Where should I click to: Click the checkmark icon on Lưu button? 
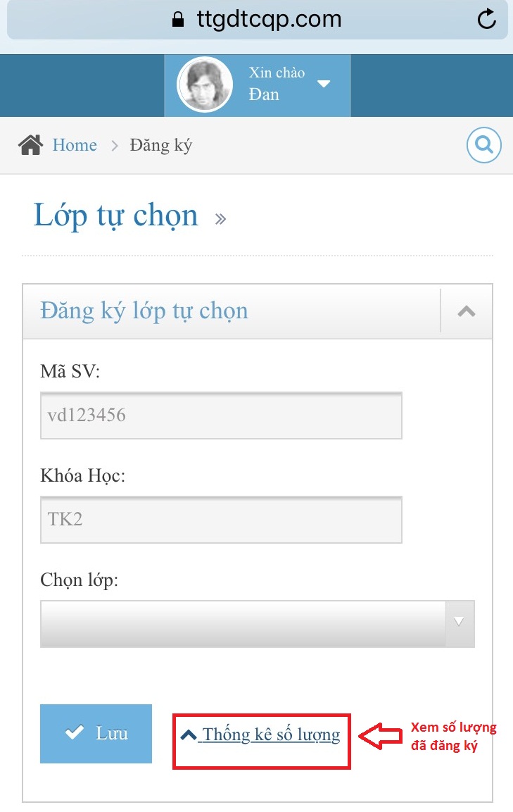pyautogui.click(x=75, y=732)
